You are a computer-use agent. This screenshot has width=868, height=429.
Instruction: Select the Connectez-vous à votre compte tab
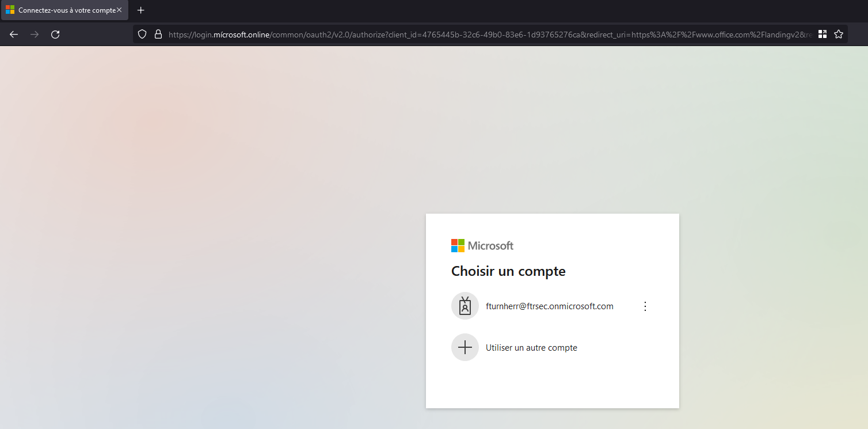pos(64,10)
